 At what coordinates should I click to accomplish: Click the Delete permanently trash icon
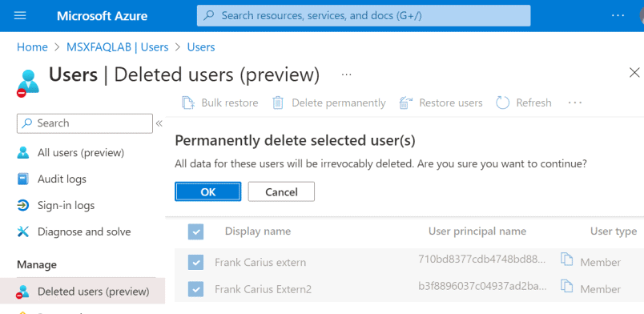[x=278, y=103]
